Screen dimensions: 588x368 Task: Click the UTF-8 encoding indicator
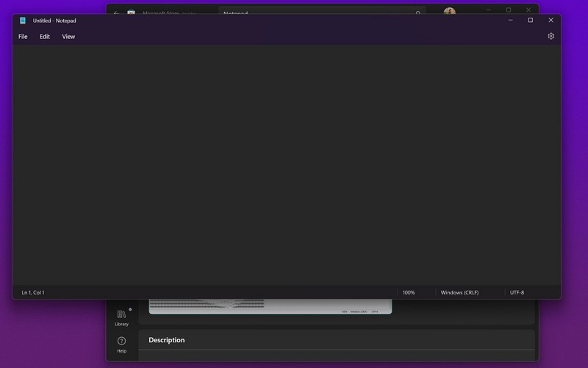click(x=517, y=293)
